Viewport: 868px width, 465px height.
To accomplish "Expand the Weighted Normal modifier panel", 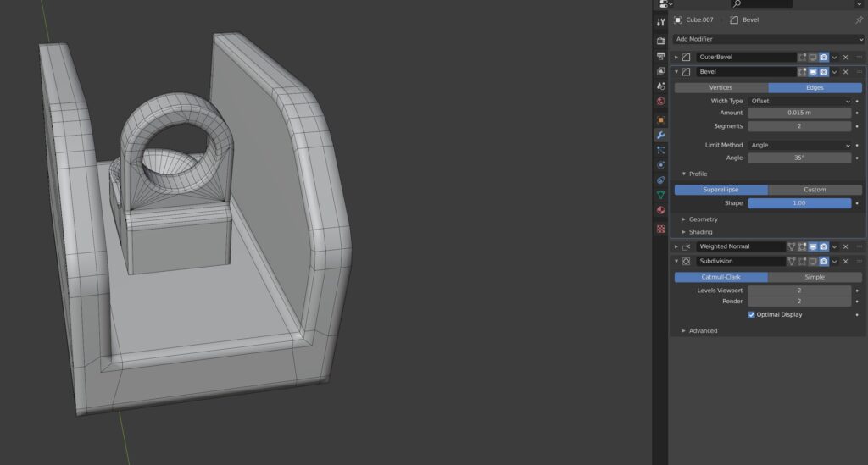I will (676, 246).
